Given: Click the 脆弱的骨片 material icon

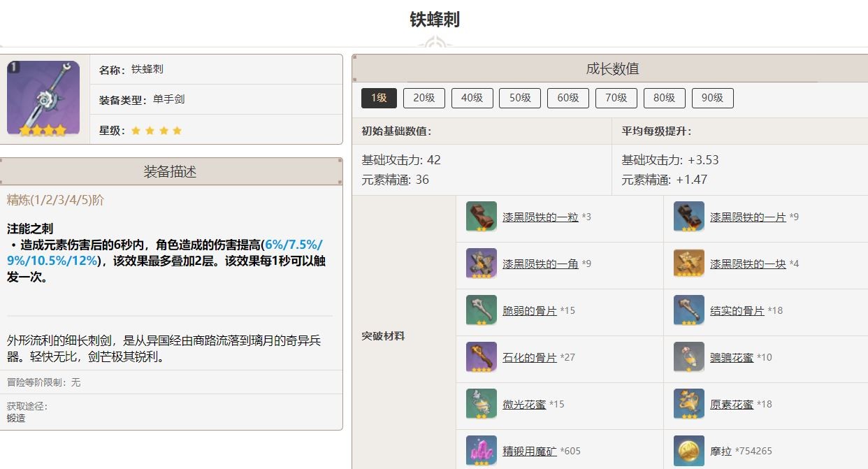Looking at the screenshot, I should pyautogui.click(x=482, y=310).
